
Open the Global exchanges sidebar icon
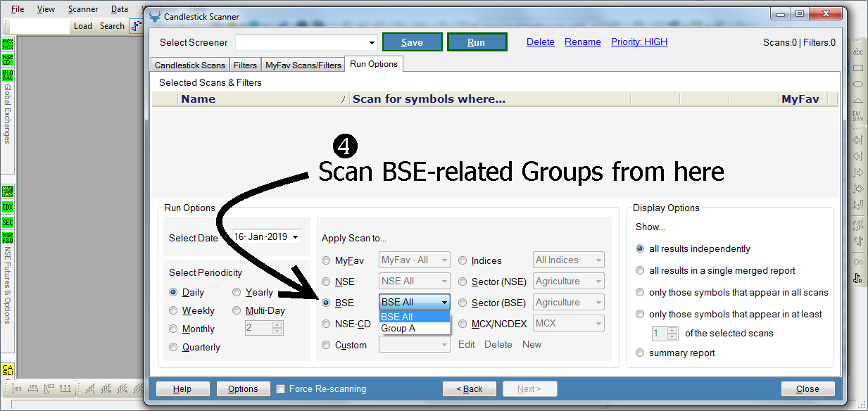tap(8, 75)
